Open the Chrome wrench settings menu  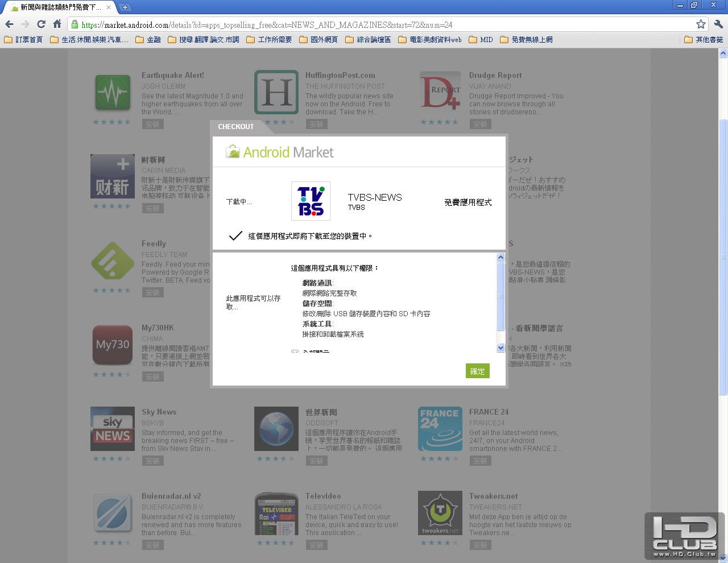[x=718, y=24]
